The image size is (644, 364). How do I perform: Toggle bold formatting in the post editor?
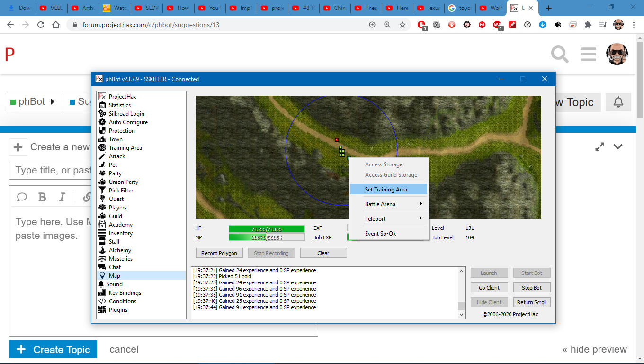point(42,197)
